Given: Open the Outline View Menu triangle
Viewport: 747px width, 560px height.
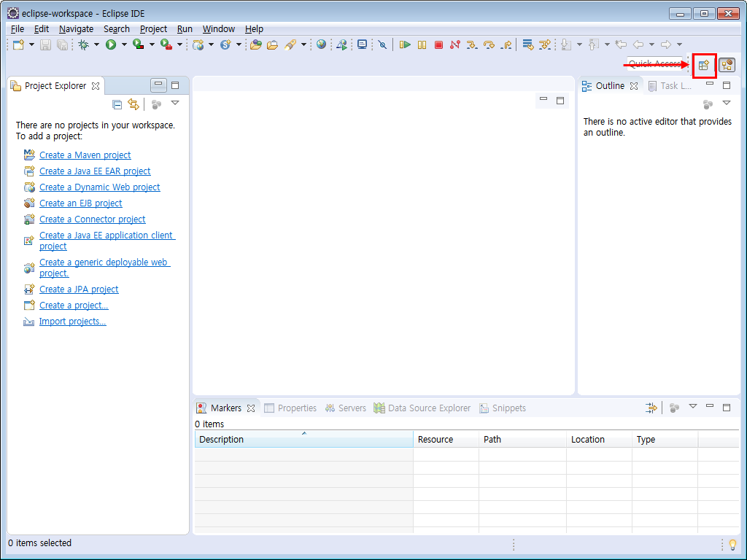Looking at the screenshot, I should tap(727, 103).
